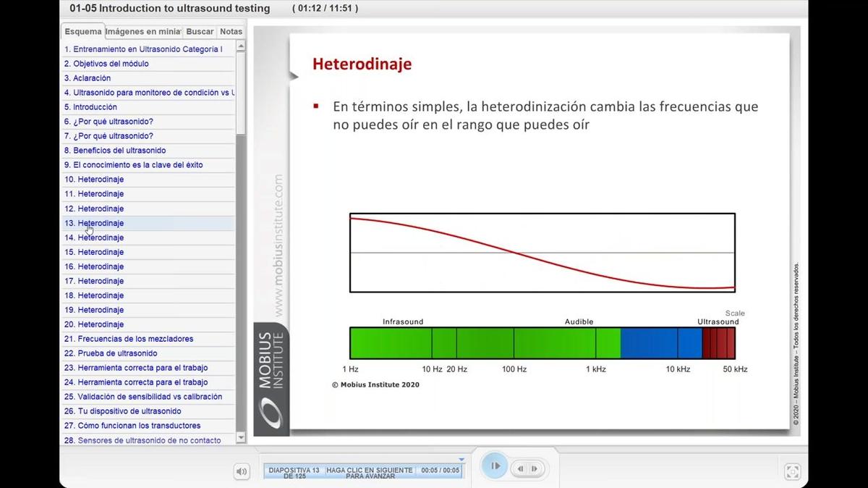Click the elapsed time 01:12 / 11:51 readout

[325, 9]
